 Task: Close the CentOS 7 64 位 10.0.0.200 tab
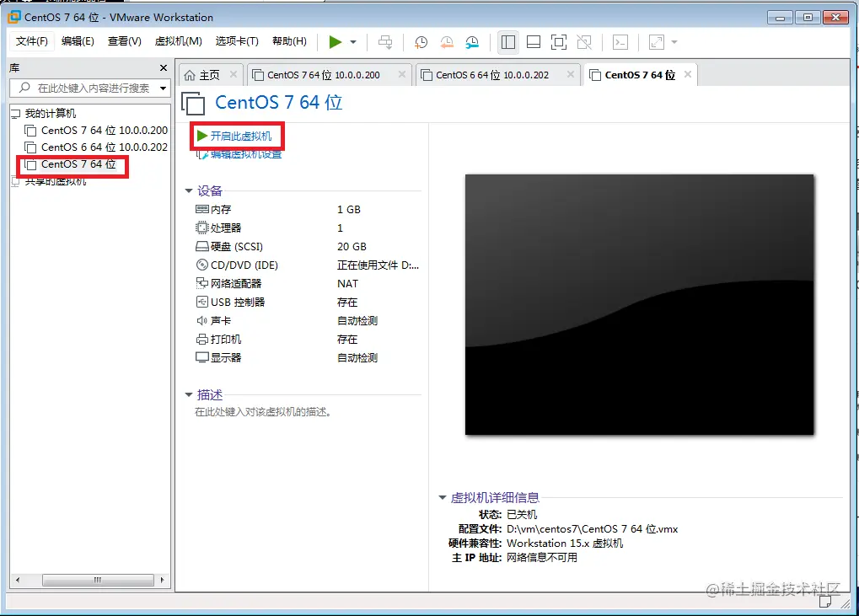(x=402, y=74)
